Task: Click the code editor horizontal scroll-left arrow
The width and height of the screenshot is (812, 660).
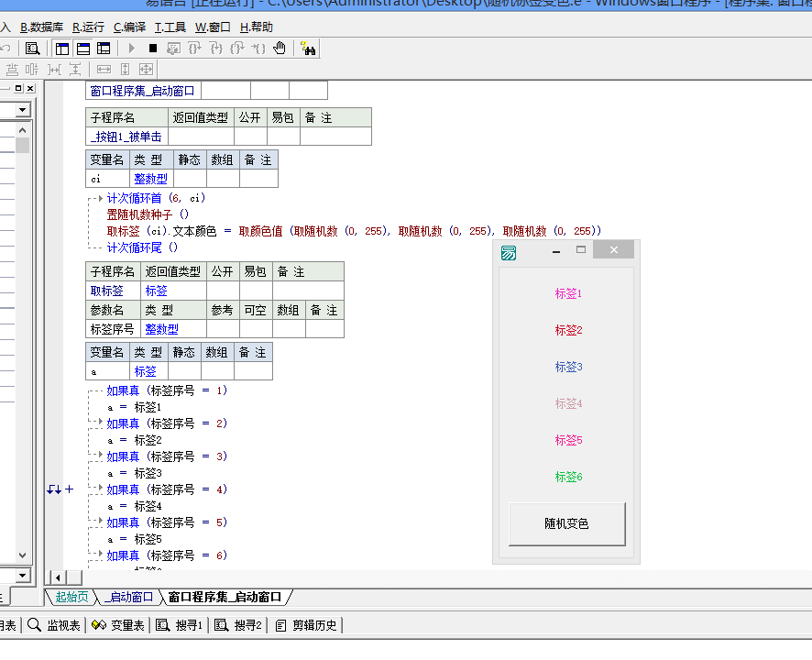Action: click(58, 577)
